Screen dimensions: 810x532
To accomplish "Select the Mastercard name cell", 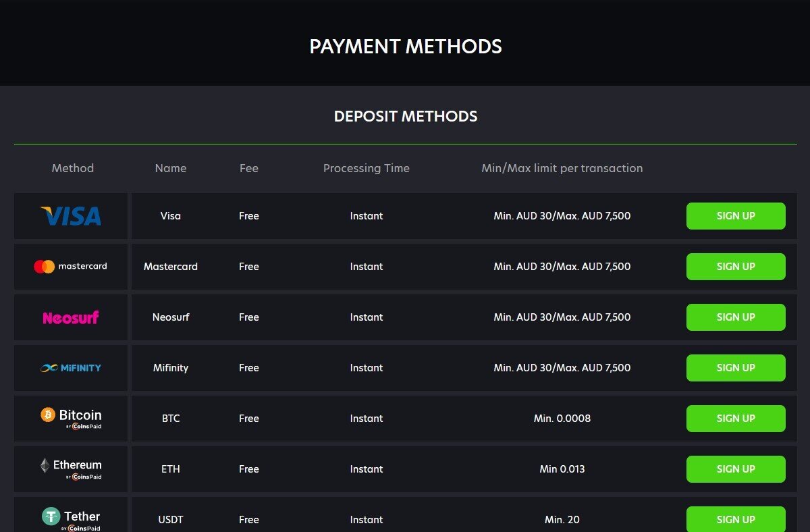I will coord(171,267).
